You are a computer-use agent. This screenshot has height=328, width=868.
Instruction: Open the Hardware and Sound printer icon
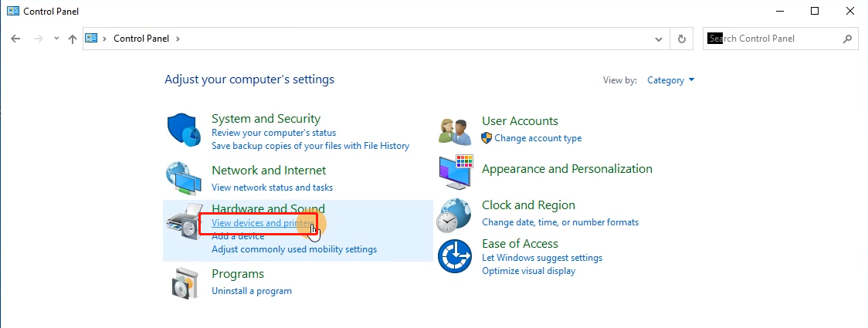[185, 220]
